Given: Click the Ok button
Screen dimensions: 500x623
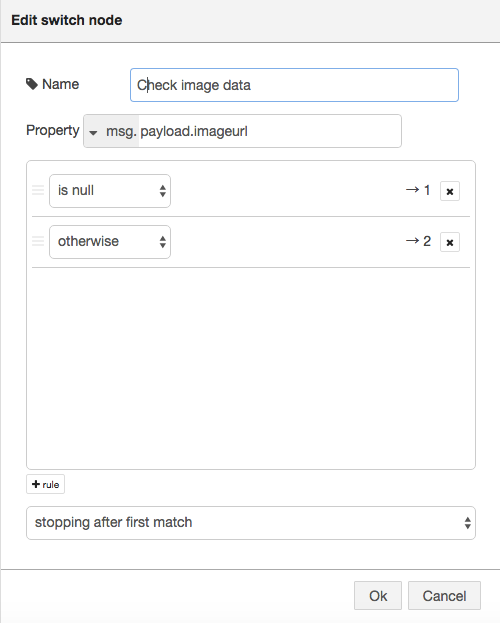Looking at the screenshot, I should coord(378,596).
